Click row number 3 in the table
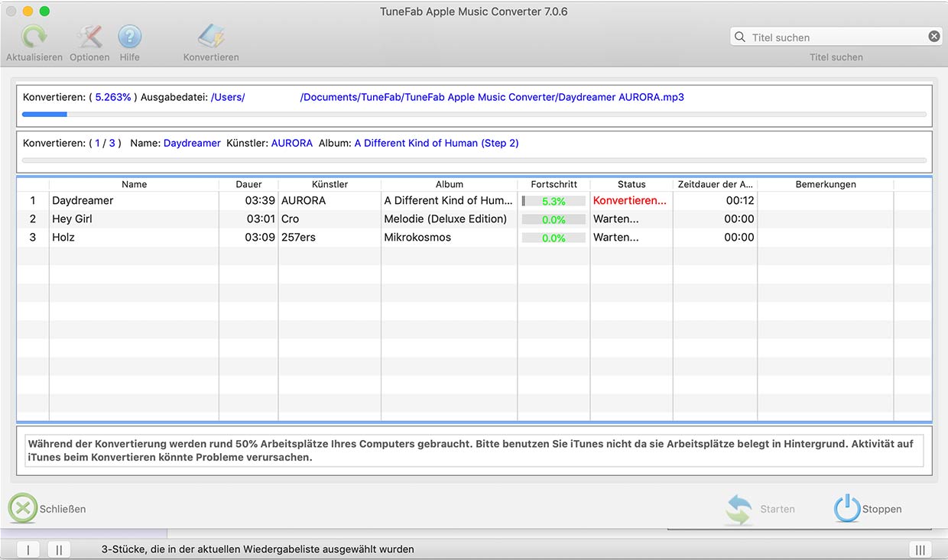The width and height of the screenshot is (948, 560). click(x=33, y=237)
